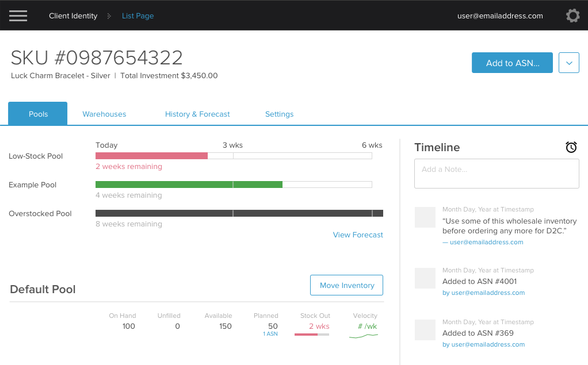
Task: Select the ASN #4001 entry avatar
Action: point(425,278)
